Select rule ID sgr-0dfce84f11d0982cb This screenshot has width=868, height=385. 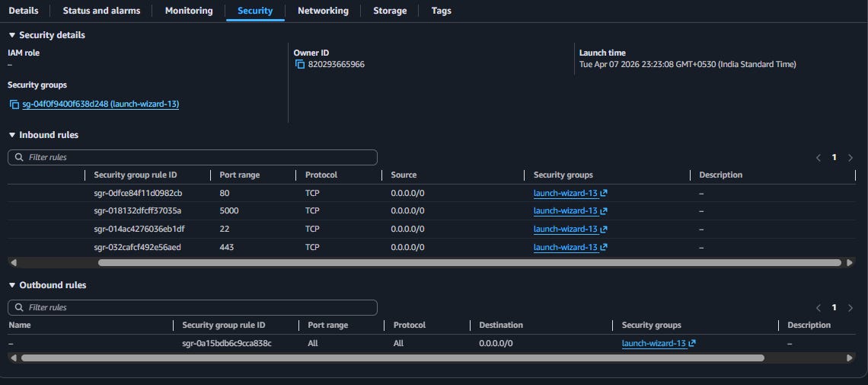pyautogui.click(x=139, y=194)
